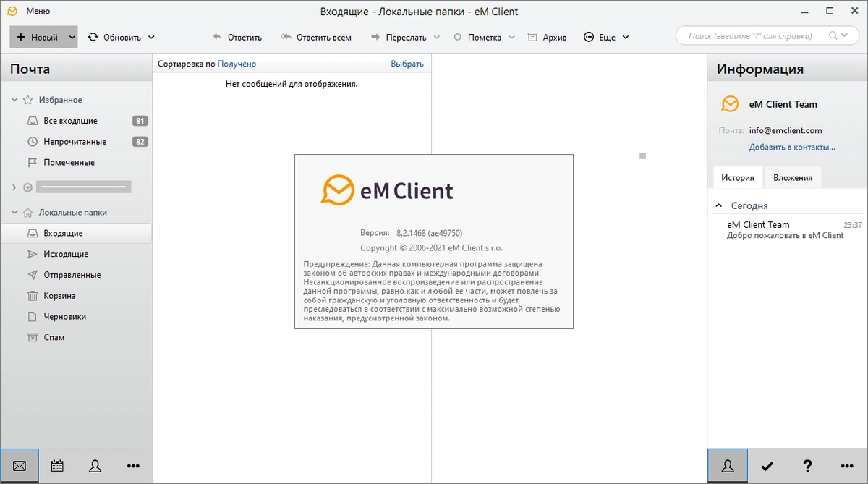Click the Помеченные flag icon

click(32, 163)
